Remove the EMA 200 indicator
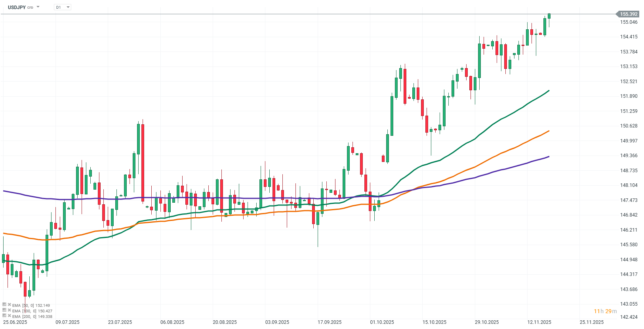The height and width of the screenshot is (329, 644). [x=9, y=316]
